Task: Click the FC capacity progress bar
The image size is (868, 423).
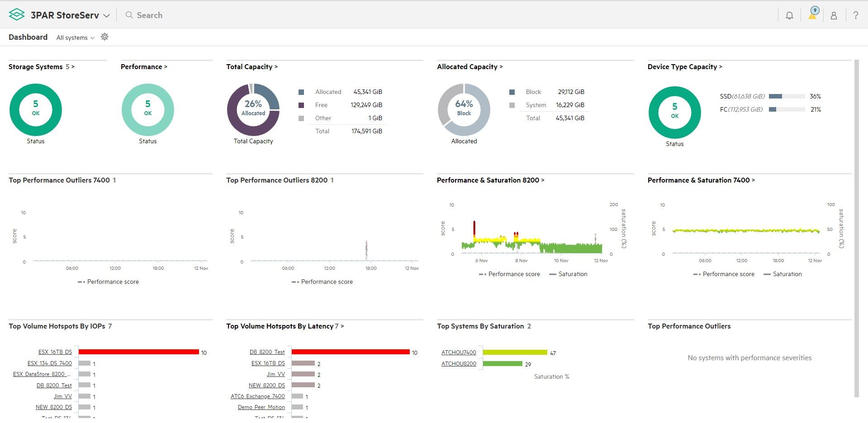Action: pos(787,109)
